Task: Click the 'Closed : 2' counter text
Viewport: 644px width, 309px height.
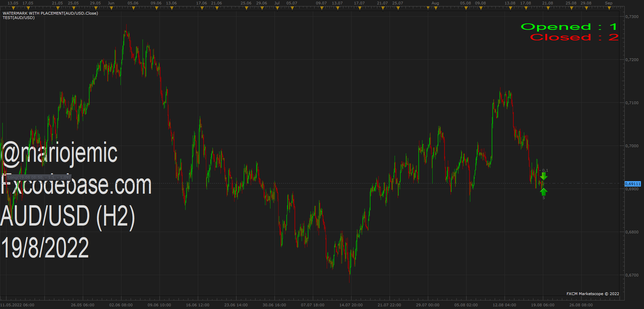Action: pyautogui.click(x=574, y=37)
